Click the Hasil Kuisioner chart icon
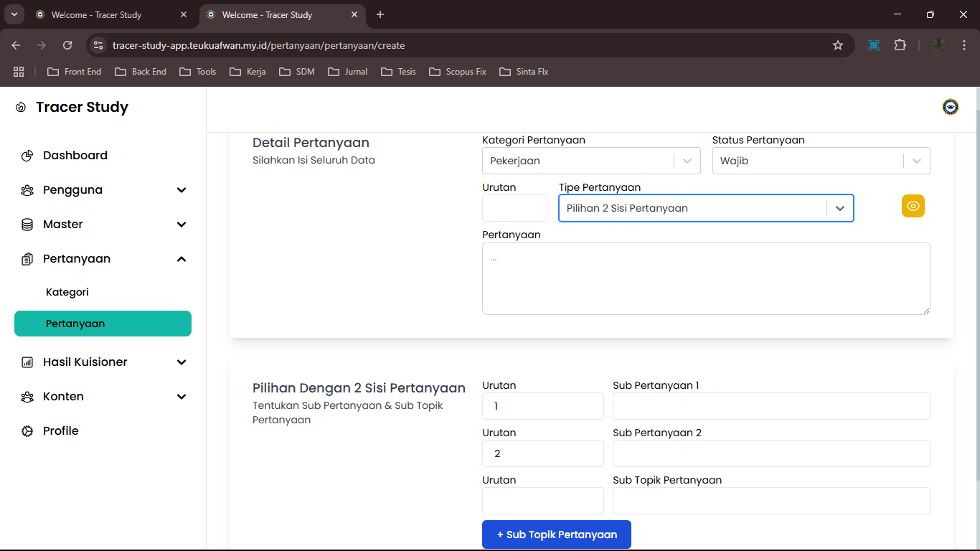 point(27,362)
